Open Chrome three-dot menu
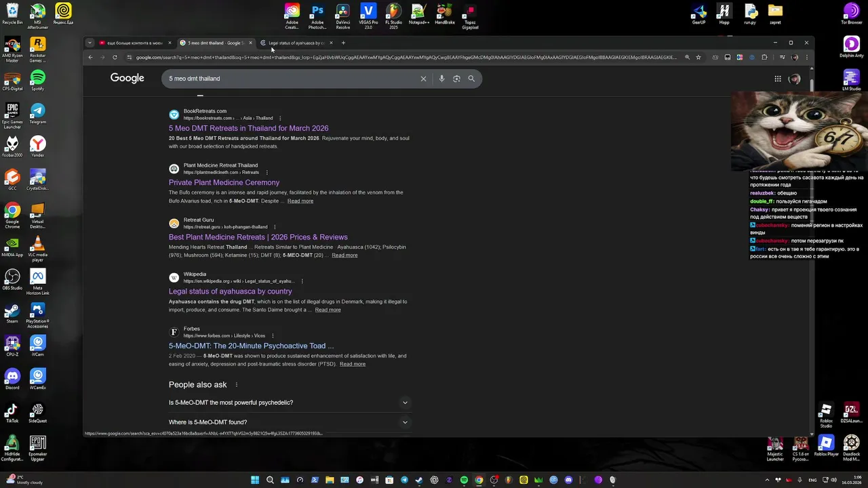868x488 pixels. (806, 58)
